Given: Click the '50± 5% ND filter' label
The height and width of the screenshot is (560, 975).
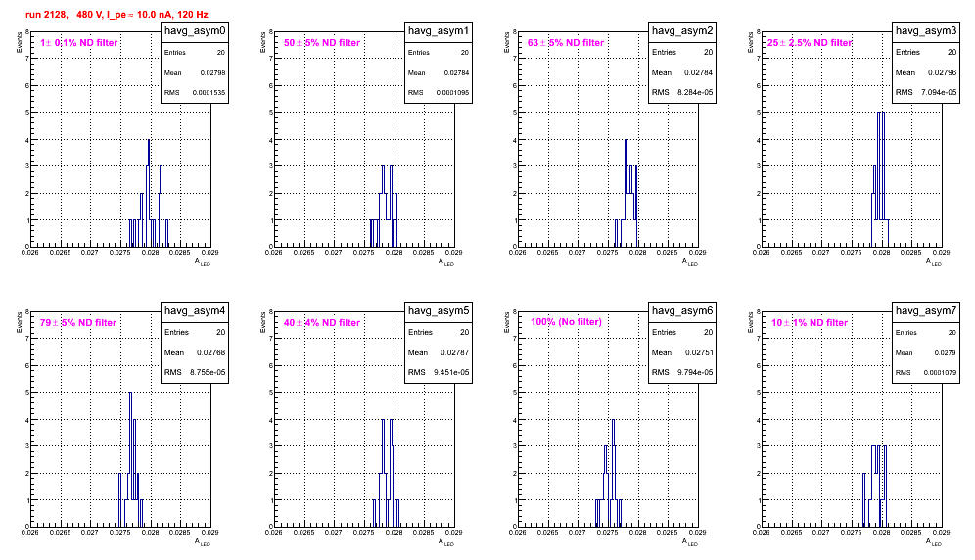Looking at the screenshot, I should pos(322,43).
